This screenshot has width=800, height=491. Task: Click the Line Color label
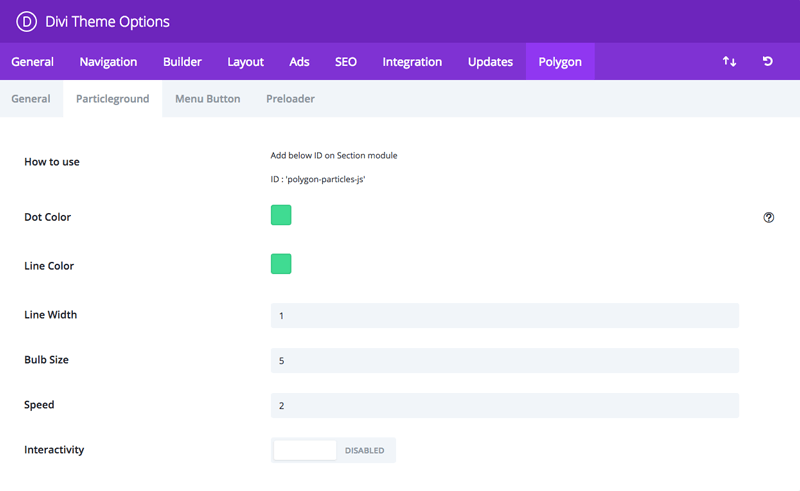click(x=49, y=266)
